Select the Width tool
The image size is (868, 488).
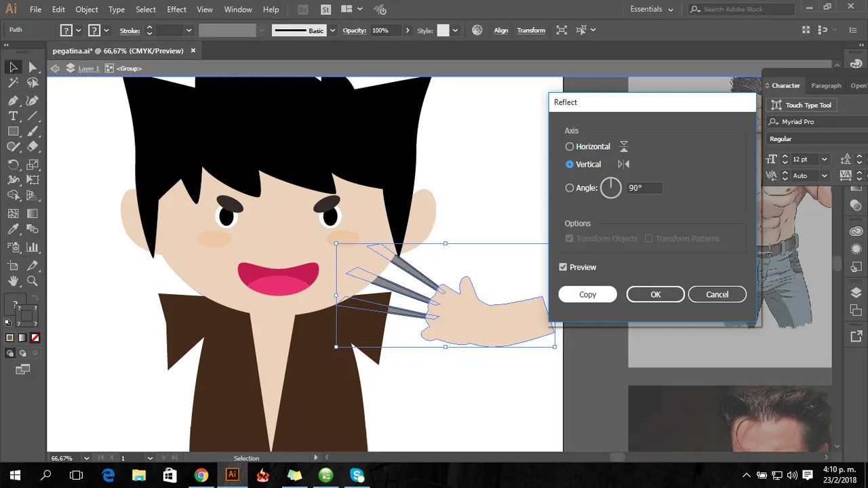[x=13, y=180]
